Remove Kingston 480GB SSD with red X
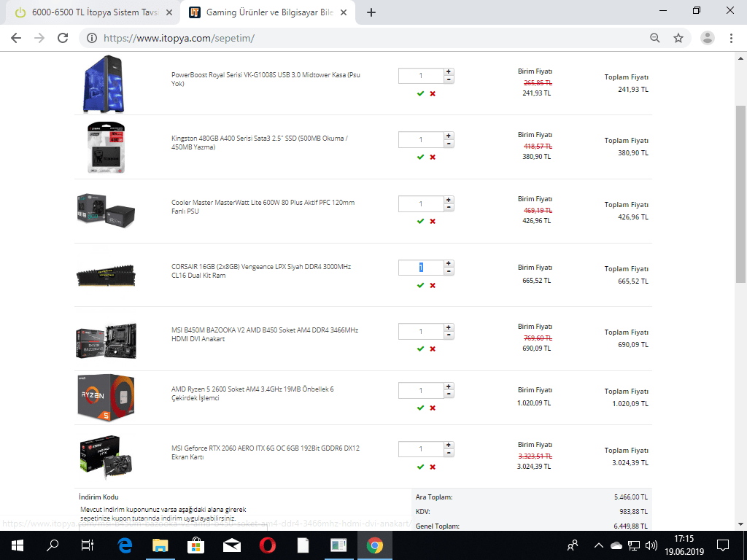747x560 pixels. pyautogui.click(x=433, y=157)
